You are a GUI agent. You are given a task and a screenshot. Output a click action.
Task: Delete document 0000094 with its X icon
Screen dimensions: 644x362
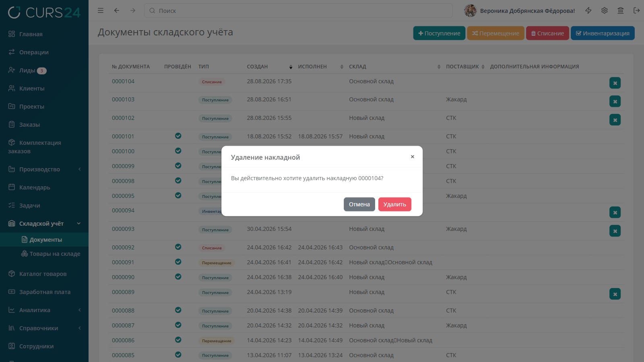(x=615, y=212)
